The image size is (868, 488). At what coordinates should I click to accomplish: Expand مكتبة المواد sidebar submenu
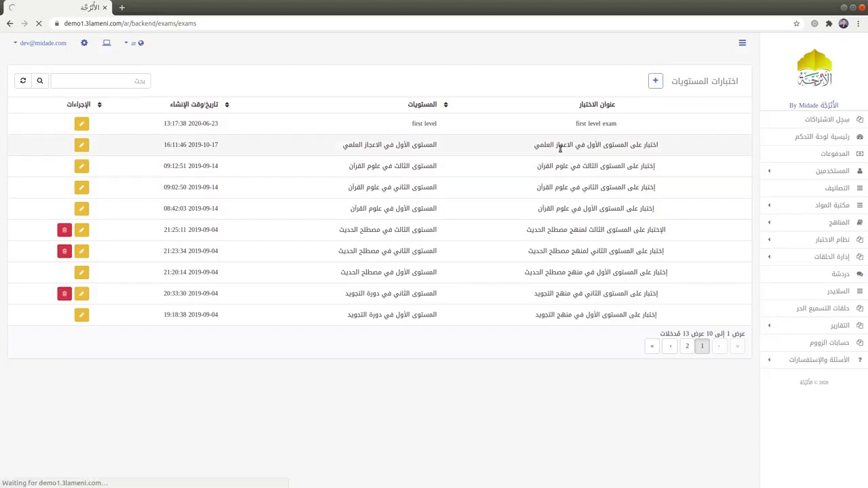point(813,205)
